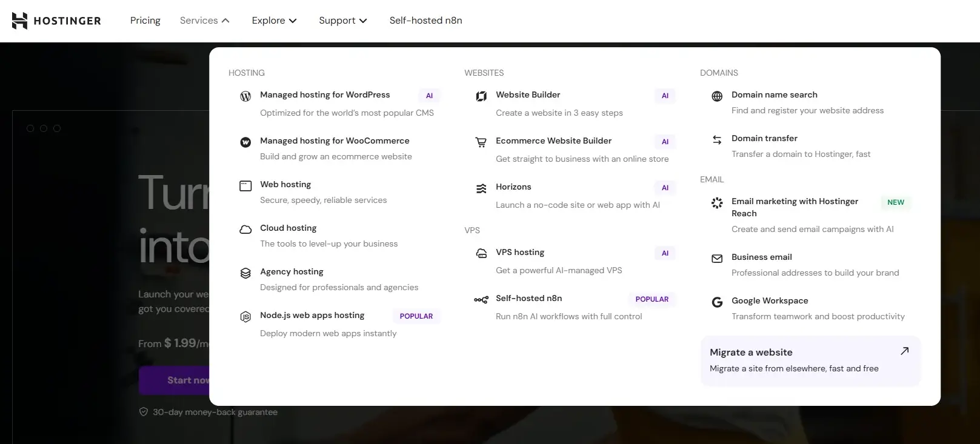Click the Migrate a website card
This screenshot has width=980, height=444.
pos(810,360)
